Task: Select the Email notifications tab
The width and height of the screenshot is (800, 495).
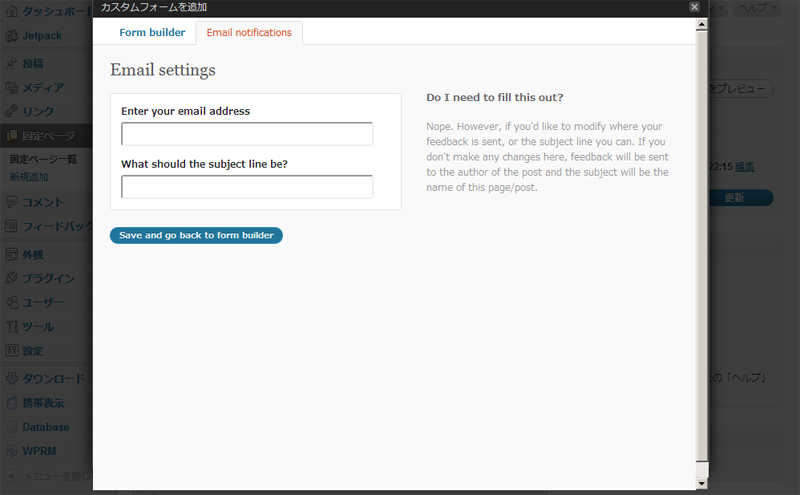Action: click(x=249, y=33)
